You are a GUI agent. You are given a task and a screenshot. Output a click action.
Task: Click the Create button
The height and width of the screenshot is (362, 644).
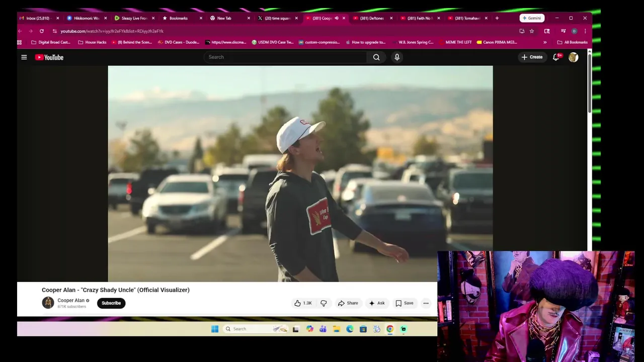click(532, 57)
